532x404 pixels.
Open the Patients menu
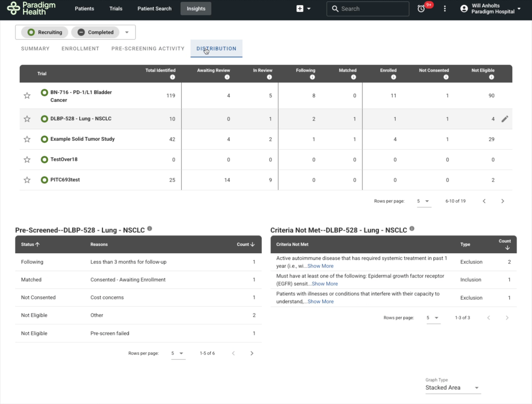85,9
